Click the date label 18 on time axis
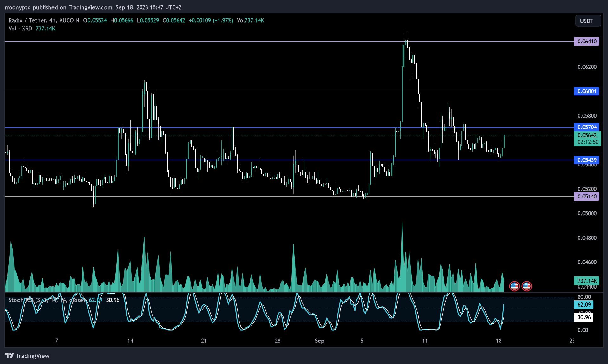This screenshot has height=364, width=608. tap(499, 341)
